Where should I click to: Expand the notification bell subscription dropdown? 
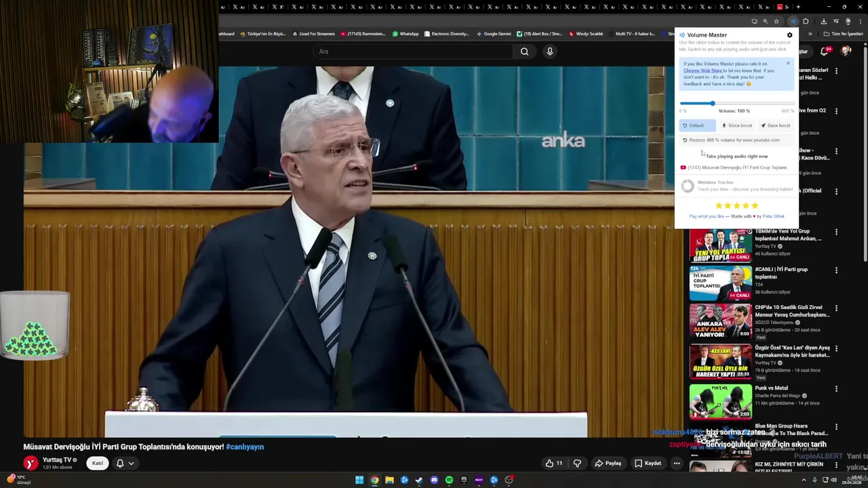(125, 464)
